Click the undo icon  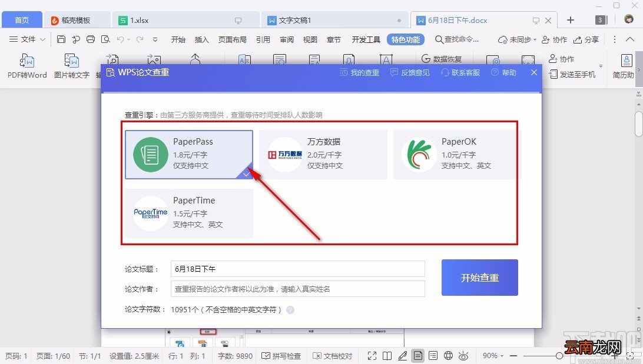[120, 39]
